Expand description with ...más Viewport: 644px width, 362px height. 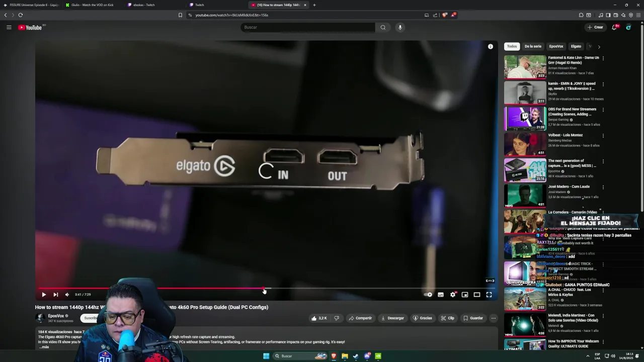coord(44,347)
